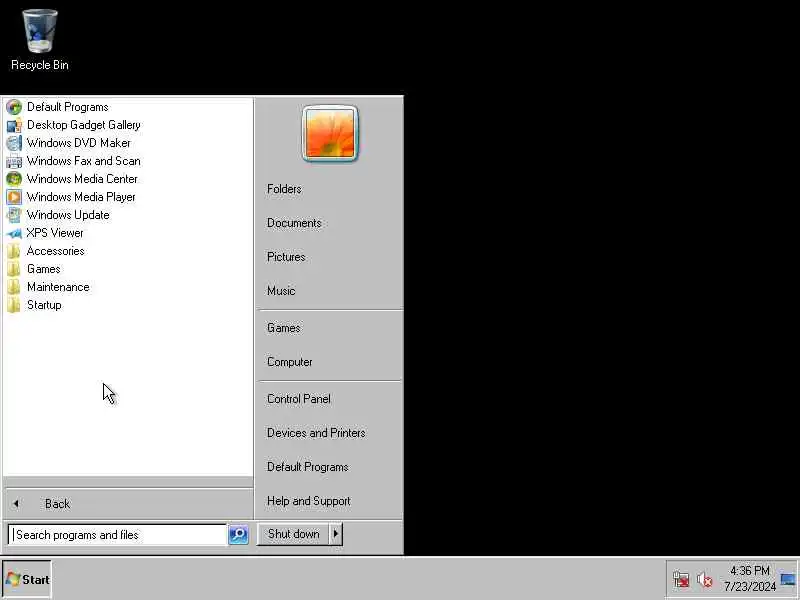The height and width of the screenshot is (600, 800).
Task: Open Computer from the Start menu
Action: [290, 362]
